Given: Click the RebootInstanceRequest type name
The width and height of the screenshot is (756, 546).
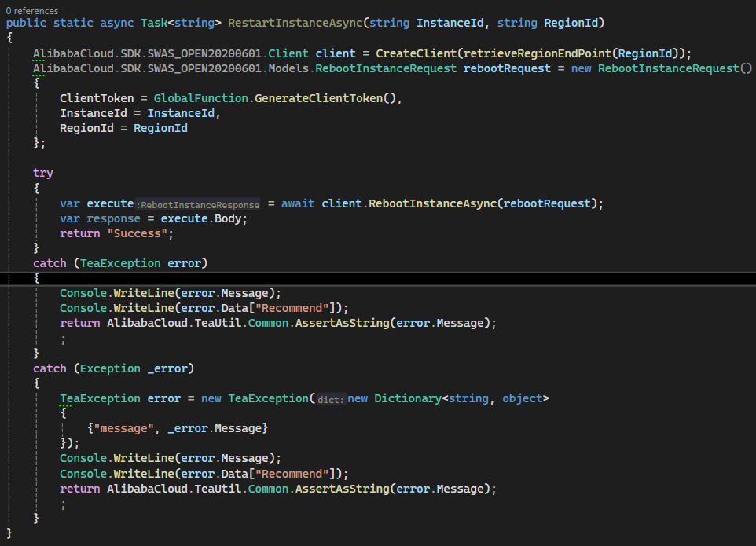Looking at the screenshot, I should [x=386, y=68].
